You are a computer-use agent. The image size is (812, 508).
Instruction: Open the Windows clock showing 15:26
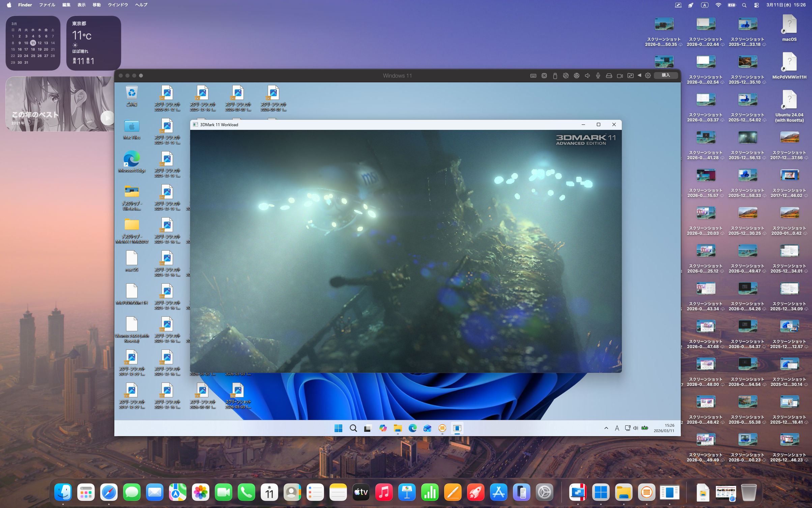(x=664, y=428)
